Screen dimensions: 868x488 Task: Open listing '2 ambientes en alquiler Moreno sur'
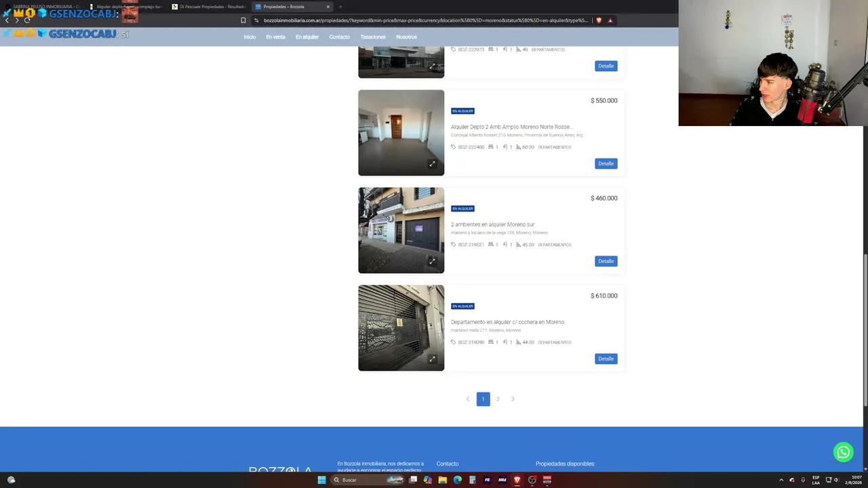[492, 224]
